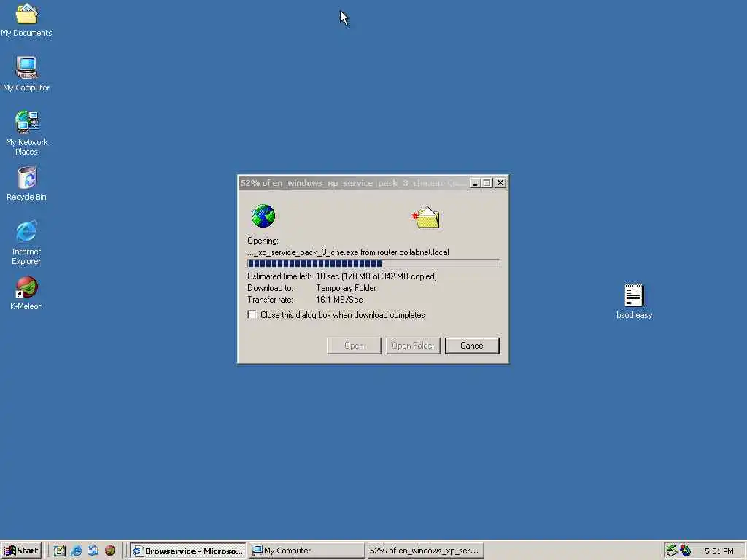Launch Internet Explorer from quick launch
The width and height of the screenshot is (747, 560).
76,551
